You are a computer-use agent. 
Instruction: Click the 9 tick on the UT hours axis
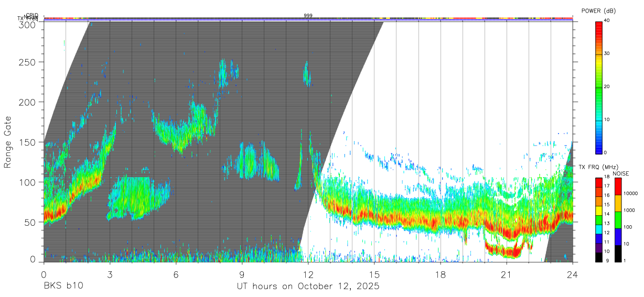[x=242, y=274]
